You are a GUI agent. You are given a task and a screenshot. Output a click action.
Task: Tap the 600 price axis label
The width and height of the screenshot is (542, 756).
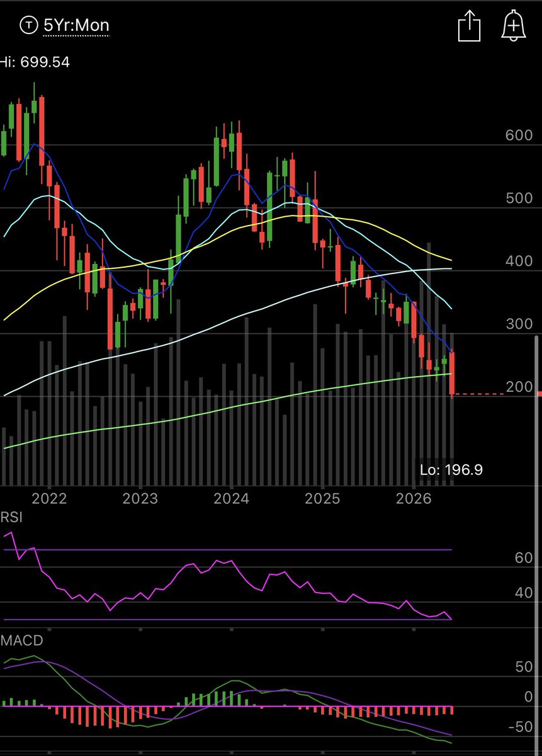[x=519, y=135]
